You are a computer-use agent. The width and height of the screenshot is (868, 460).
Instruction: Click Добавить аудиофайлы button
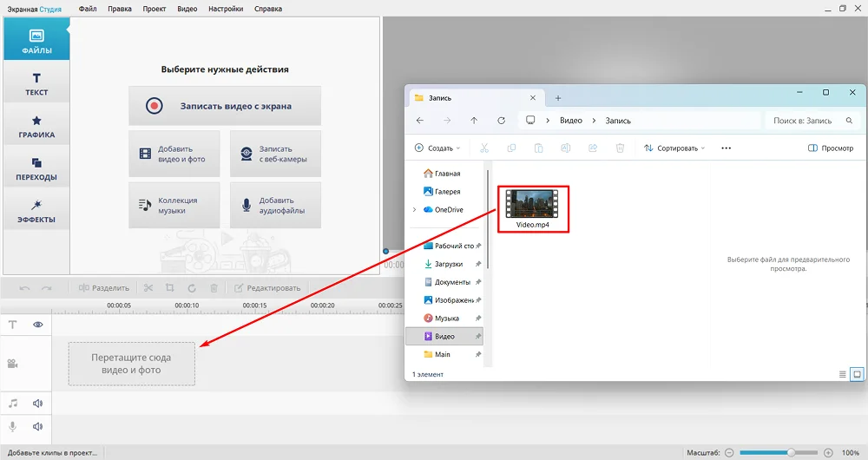[x=276, y=206]
